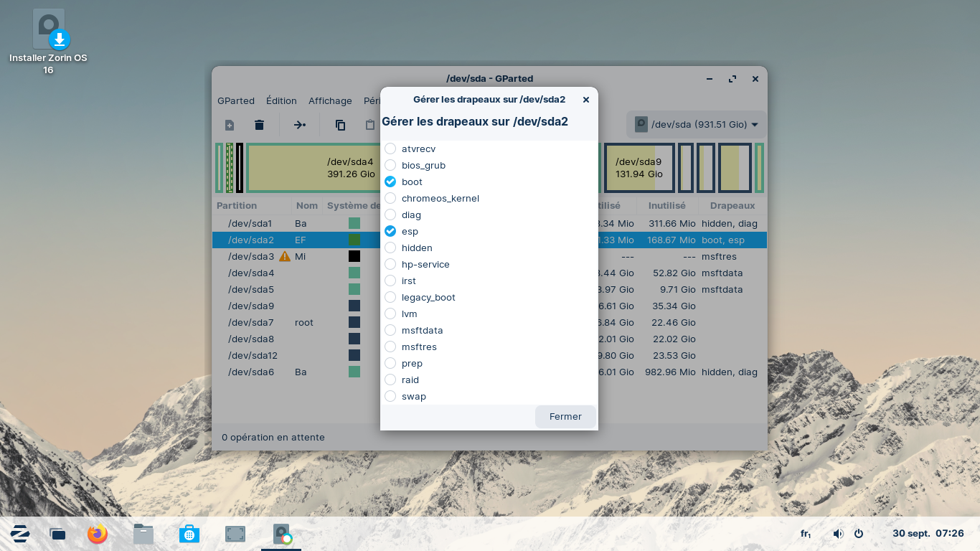
Task: Open the Software store taskbar icon
Action: (x=189, y=534)
